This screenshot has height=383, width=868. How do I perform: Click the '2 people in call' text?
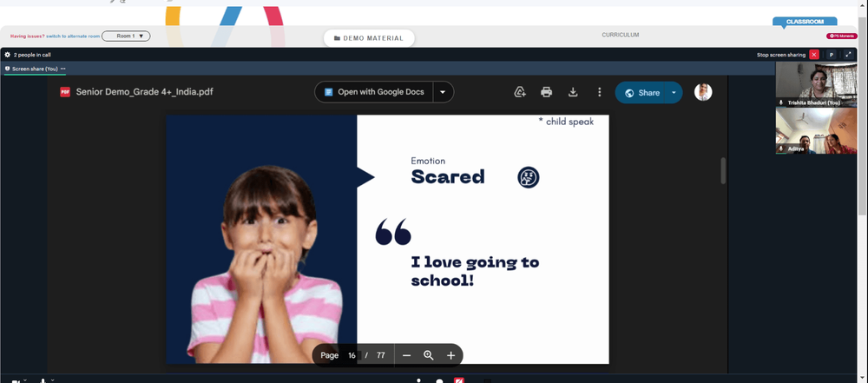pos(32,55)
